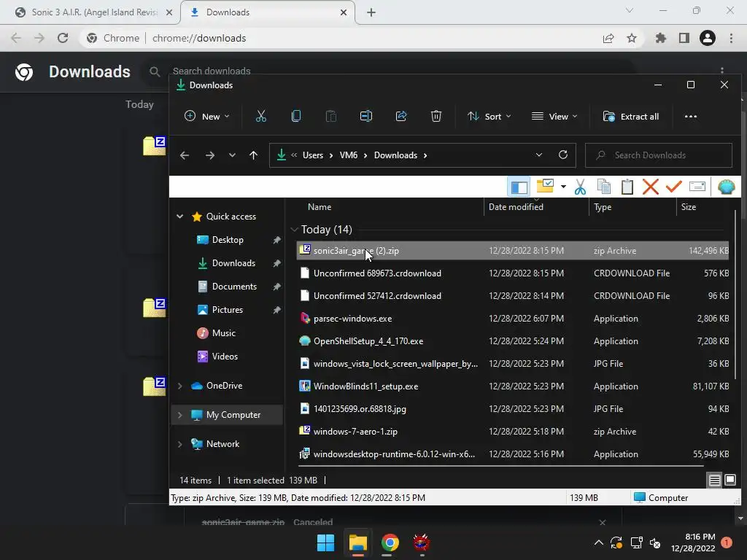Select Videos in navigation pane

click(x=225, y=357)
